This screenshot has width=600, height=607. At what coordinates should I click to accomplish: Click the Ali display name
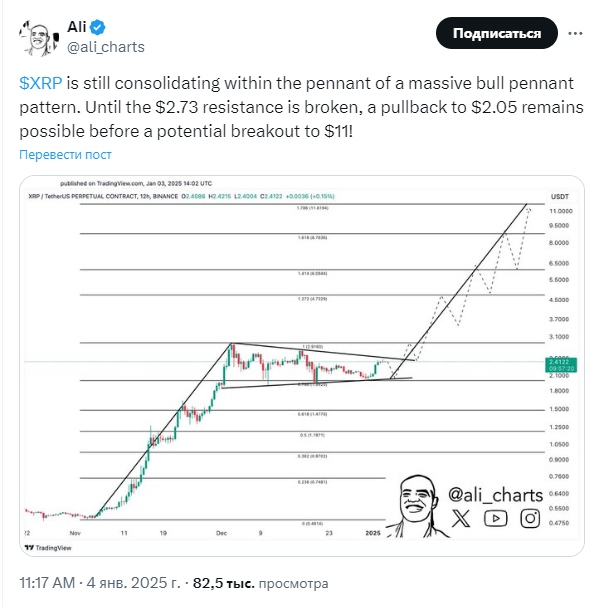pos(77,27)
